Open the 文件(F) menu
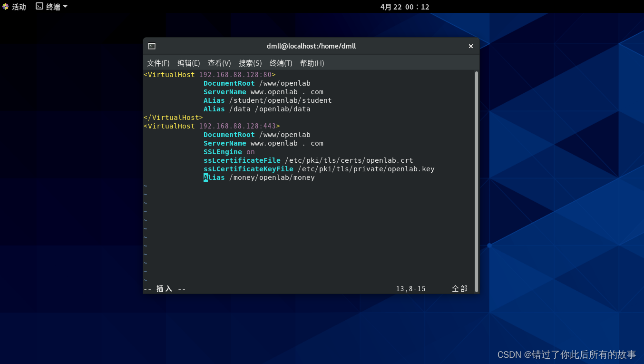Screen dimensions: 644x364 coord(159,63)
